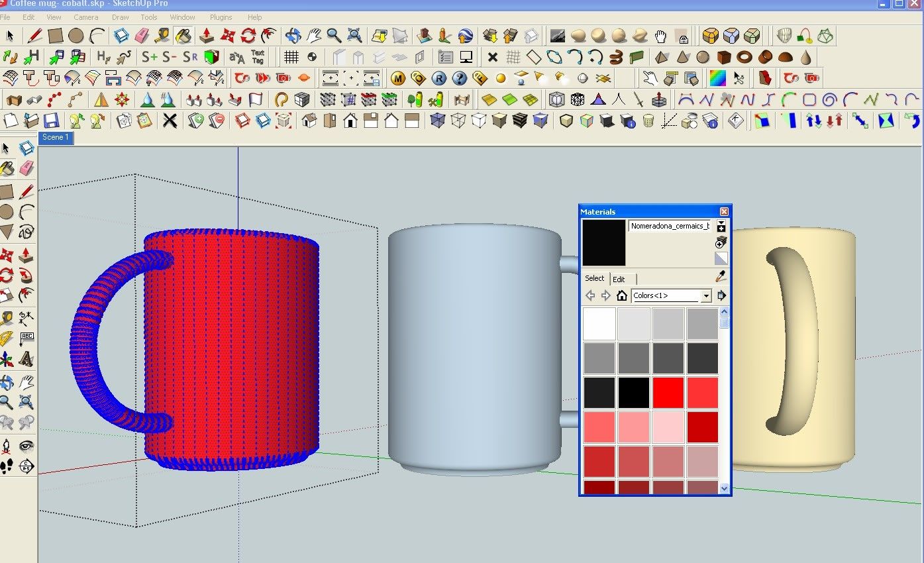Select the Tape Measure tool in top toolbar

click(163, 36)
